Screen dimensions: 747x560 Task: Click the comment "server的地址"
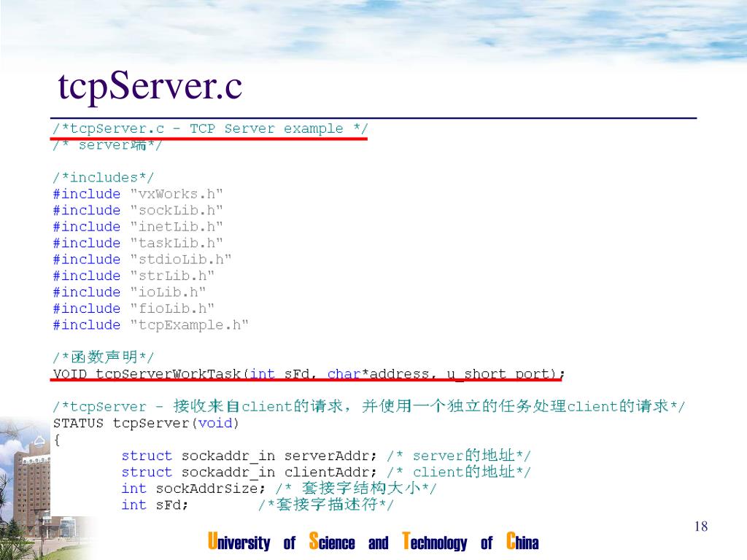tap(459, 455)
